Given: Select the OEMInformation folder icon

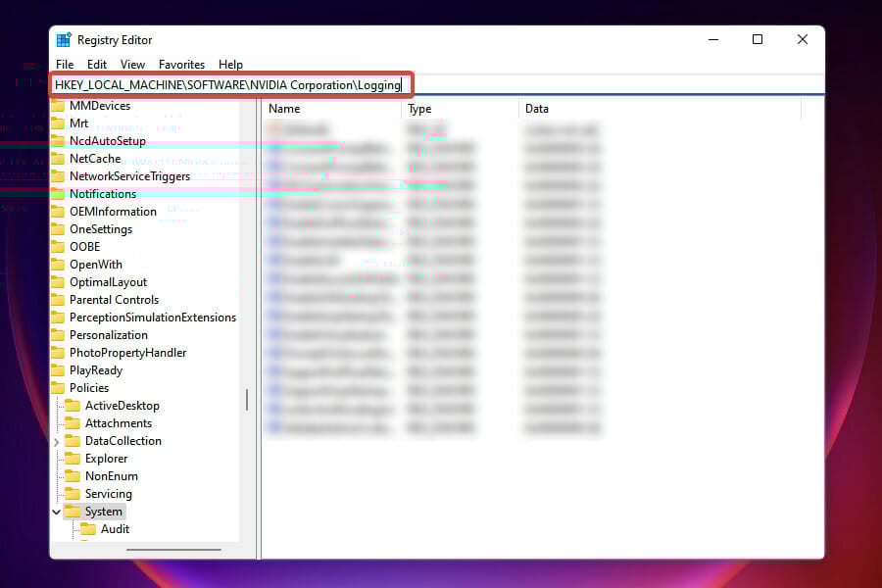Looking at the screenshot, I should (x=58, y=212).
